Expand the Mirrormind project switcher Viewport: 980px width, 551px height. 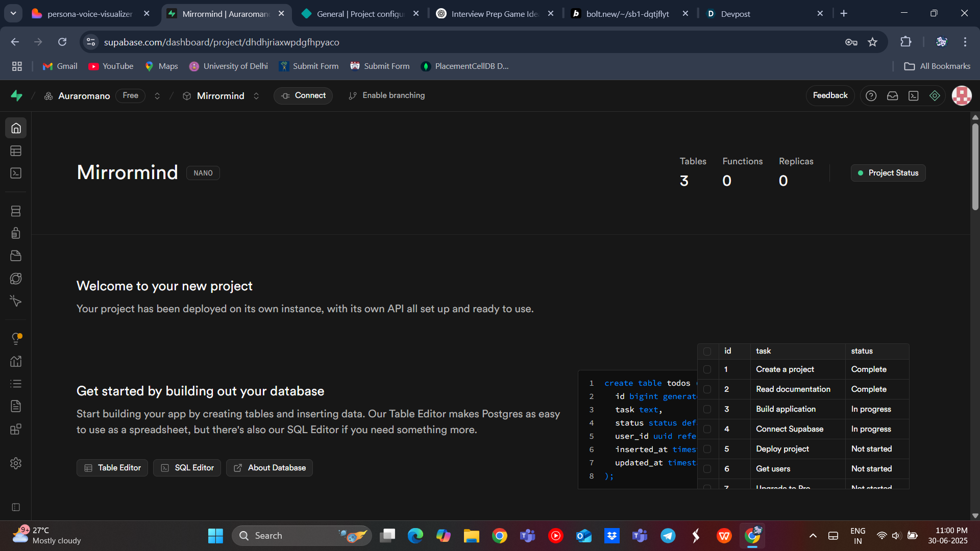[256, 96]
